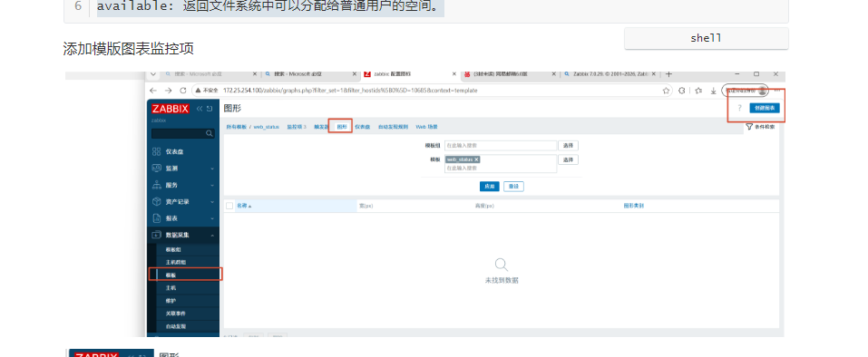Click the shell language label above the article image

click(706, 39)
